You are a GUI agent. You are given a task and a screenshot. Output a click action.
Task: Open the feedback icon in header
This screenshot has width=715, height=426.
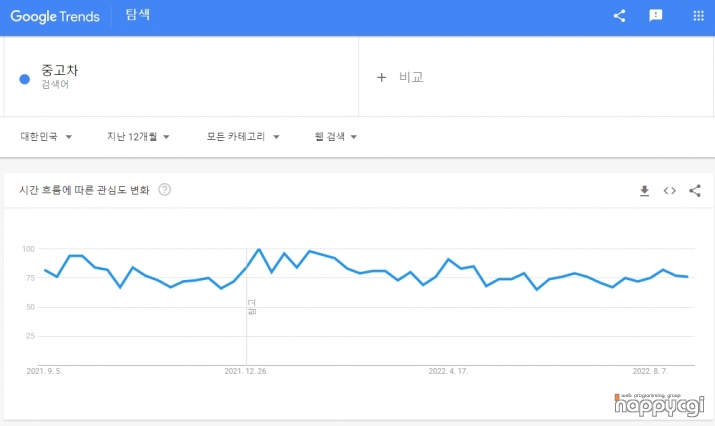pos(656,16)
